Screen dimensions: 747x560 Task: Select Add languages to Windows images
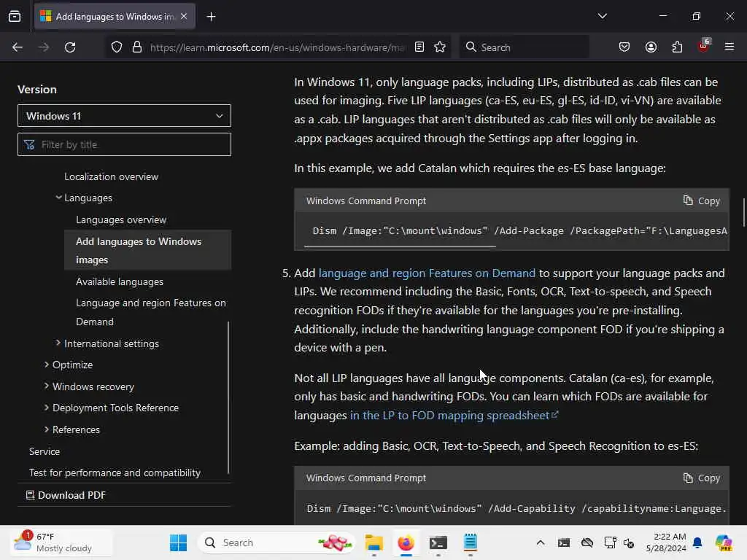click(x=147, y=251)
